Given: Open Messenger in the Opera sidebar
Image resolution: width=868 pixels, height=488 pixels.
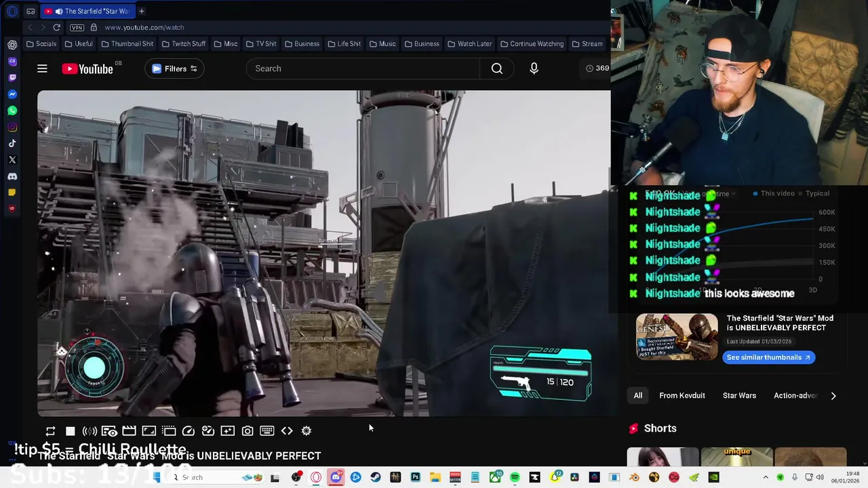Looking at the screenshot, I should click(x=12, y=94).
